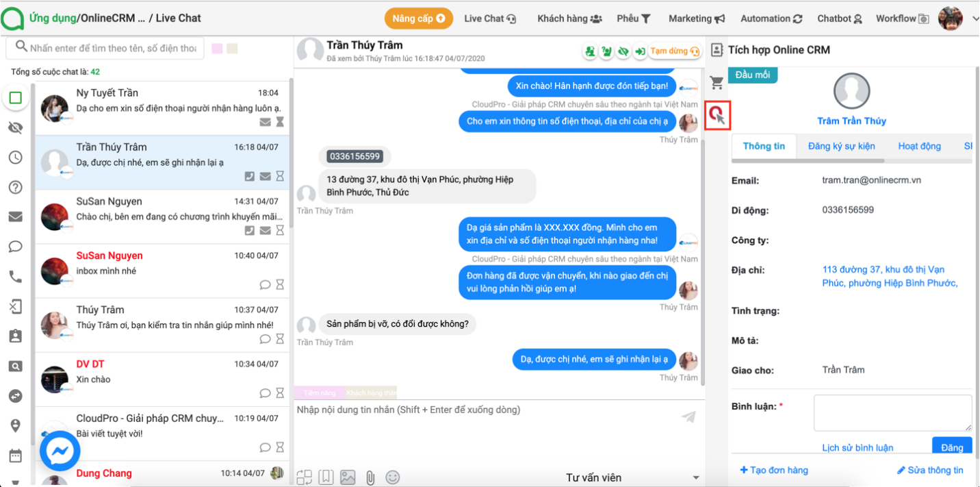
Task: Click the shopping cart icon in CRM panel
Action: (x=717, y=83)
